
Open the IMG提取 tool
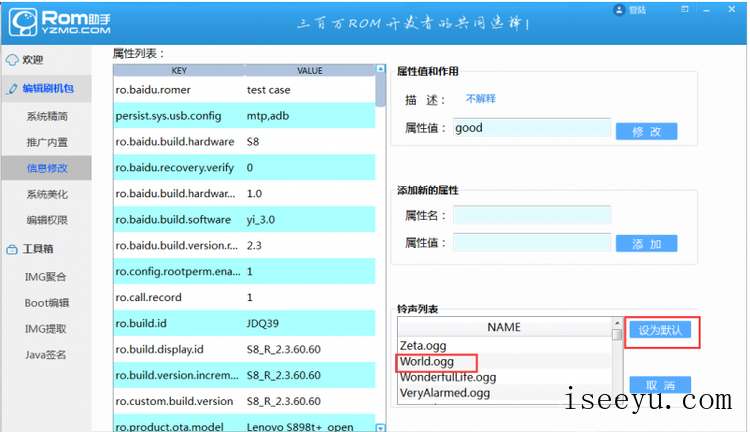pyautogui.click(x=46, y=329)
